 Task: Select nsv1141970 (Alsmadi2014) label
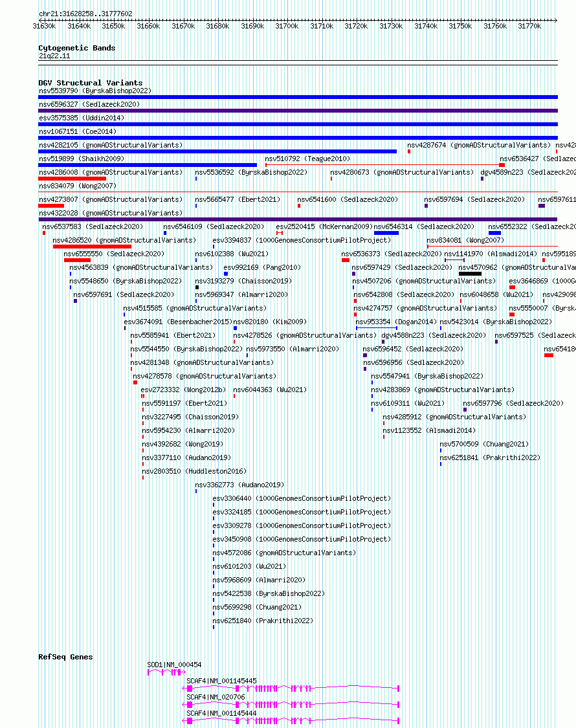[x=491, y=254]
